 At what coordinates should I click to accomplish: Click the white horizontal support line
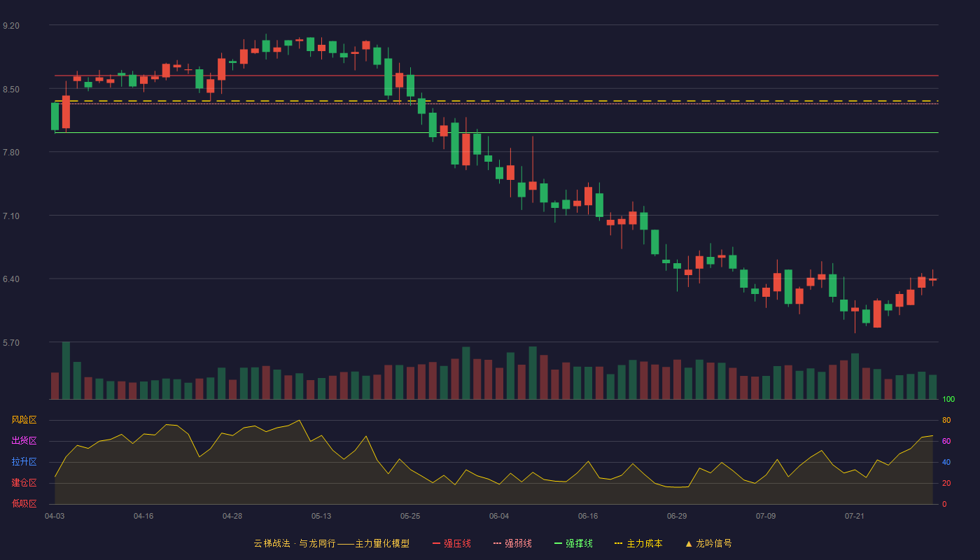(x=496, y=132)
